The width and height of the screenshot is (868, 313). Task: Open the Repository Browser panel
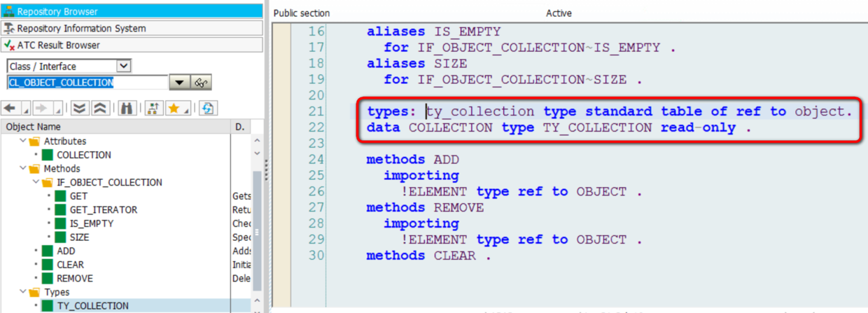pyautogui.click(x=132, y=11)
